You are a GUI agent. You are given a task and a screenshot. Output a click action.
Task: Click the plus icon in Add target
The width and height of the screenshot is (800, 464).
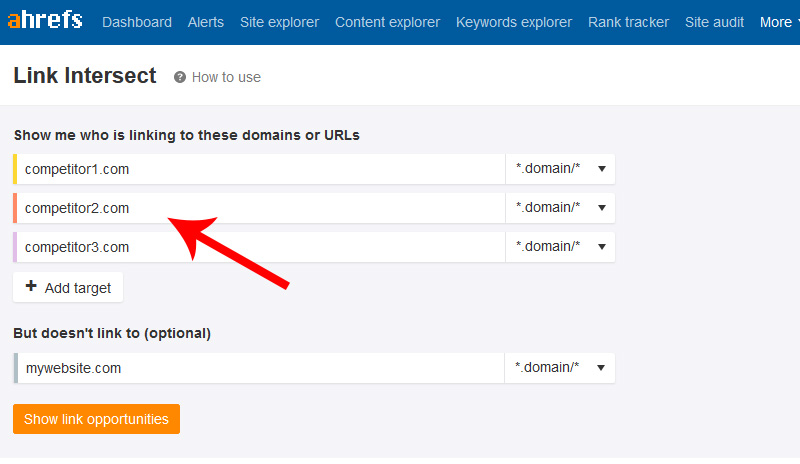click(x=31, y=286)
